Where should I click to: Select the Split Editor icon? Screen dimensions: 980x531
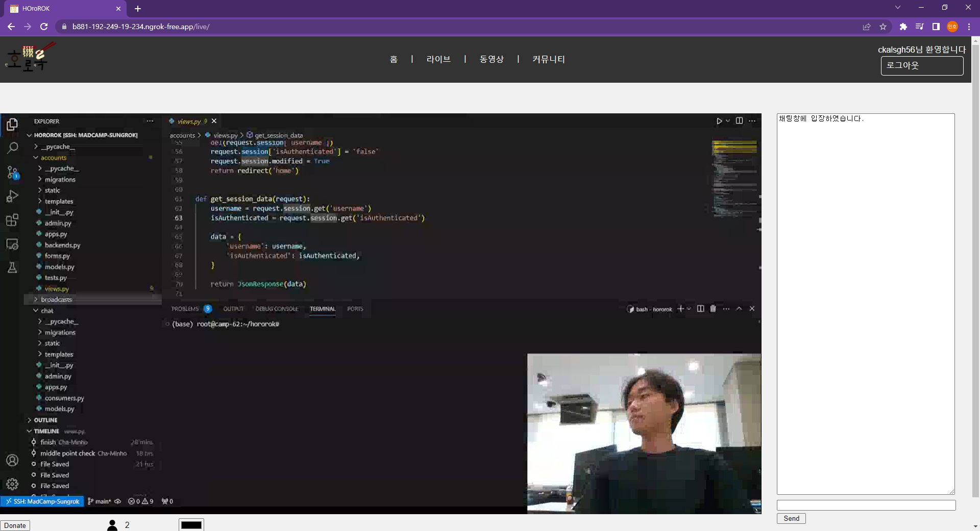(x=740, y=121)
